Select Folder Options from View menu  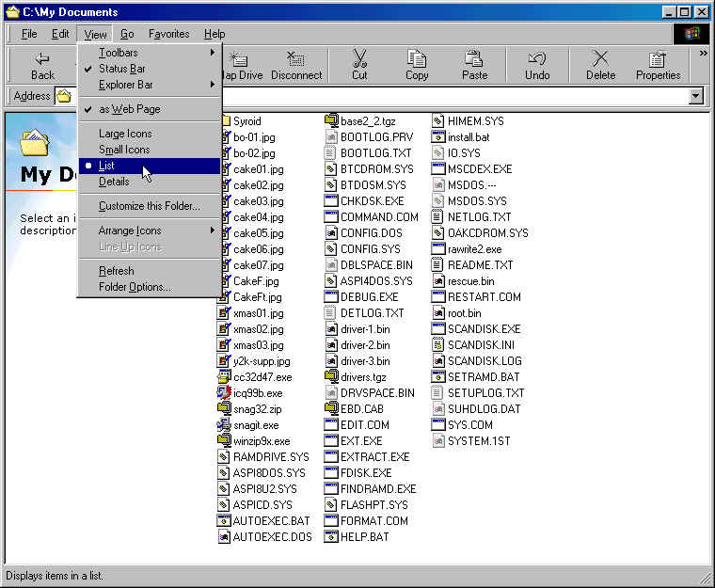pyautogui.click(x=135, y=287)
